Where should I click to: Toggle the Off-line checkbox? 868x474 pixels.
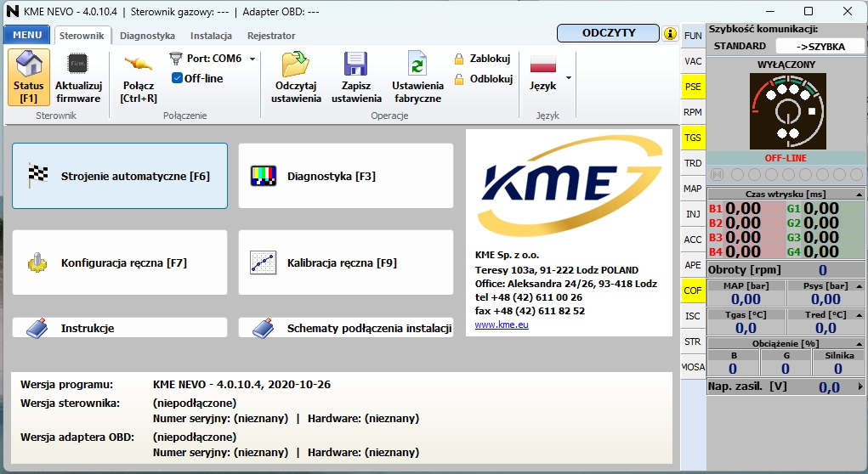(177, 78)
